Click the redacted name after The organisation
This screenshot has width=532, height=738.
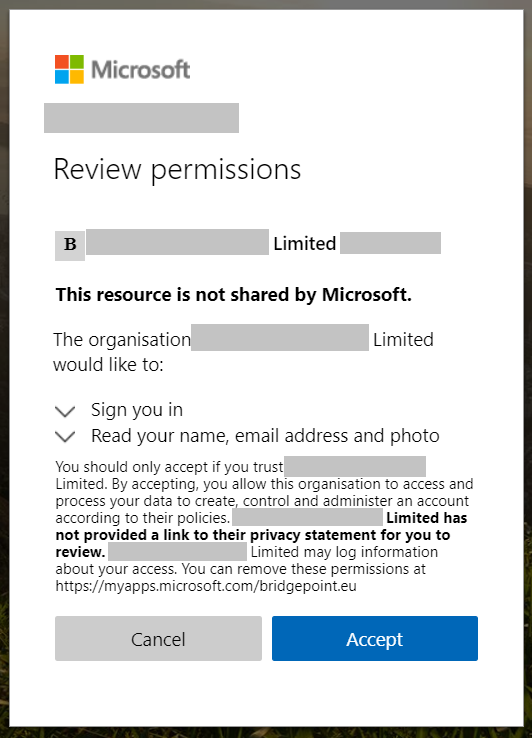(280, 337)
